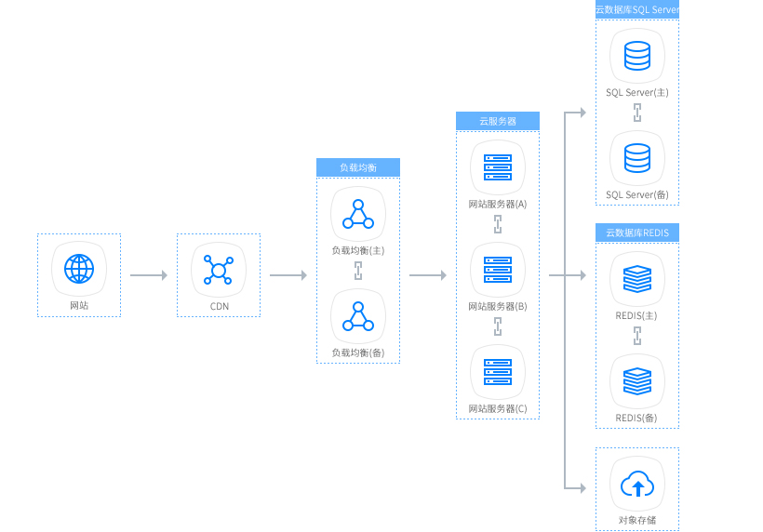Click the 负载均衡(主) icon
The image size is (763, 532).
[358, 214]
